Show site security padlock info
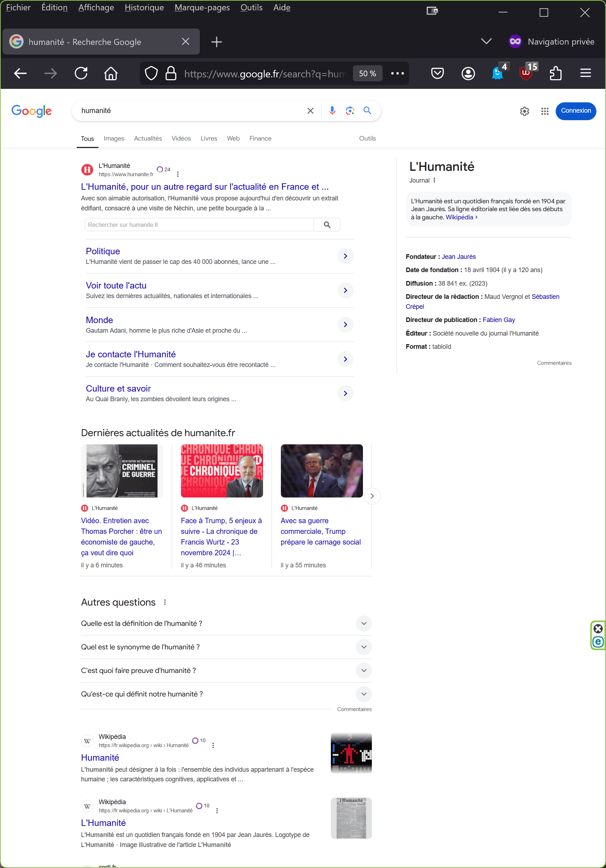The image size is (606, 868). point(171,73)
